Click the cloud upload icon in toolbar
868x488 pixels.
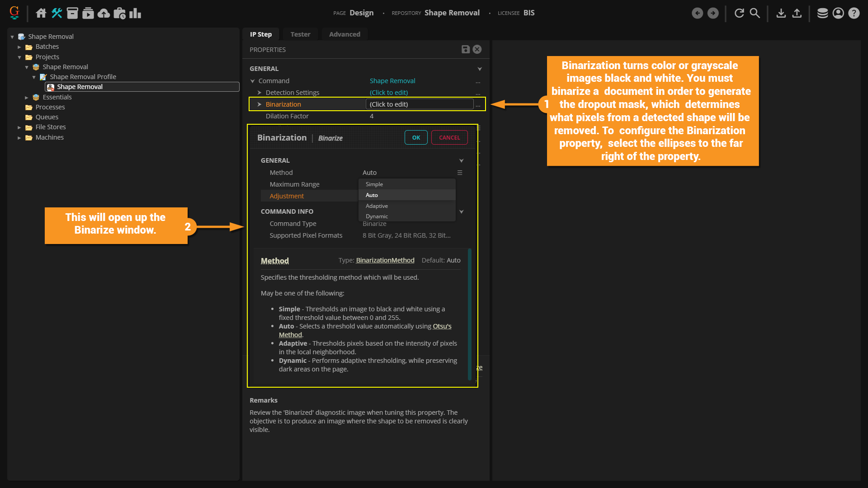pos(104,13)
